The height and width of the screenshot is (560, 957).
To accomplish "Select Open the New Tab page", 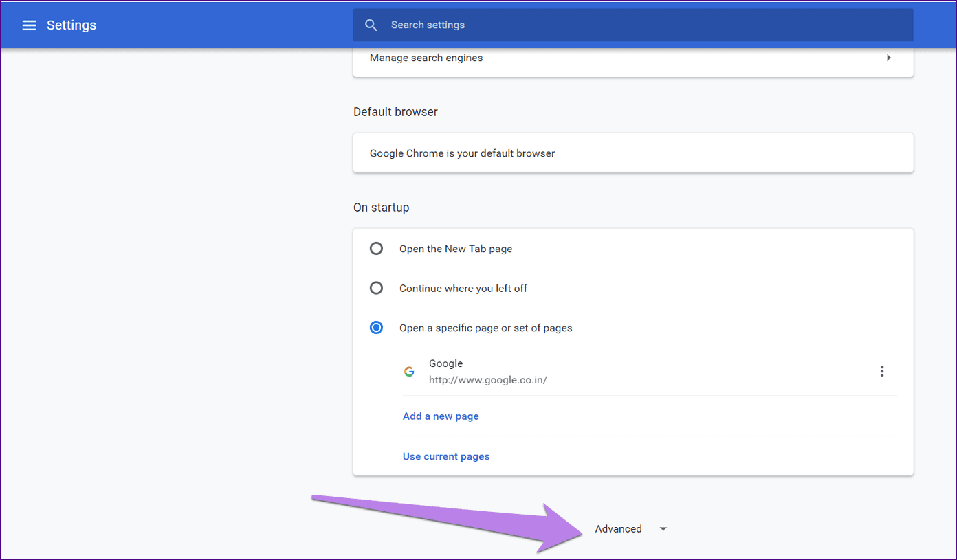I will click(376, 249).
